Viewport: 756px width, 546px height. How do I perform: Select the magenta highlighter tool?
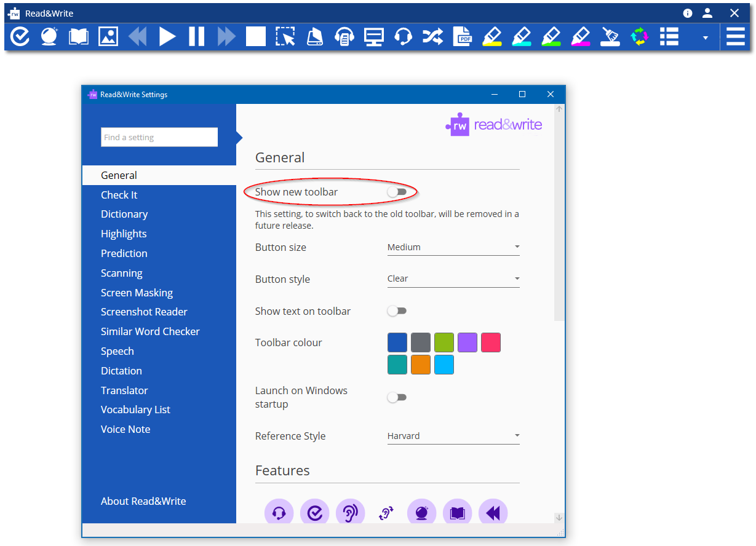[x=580, y=36]
